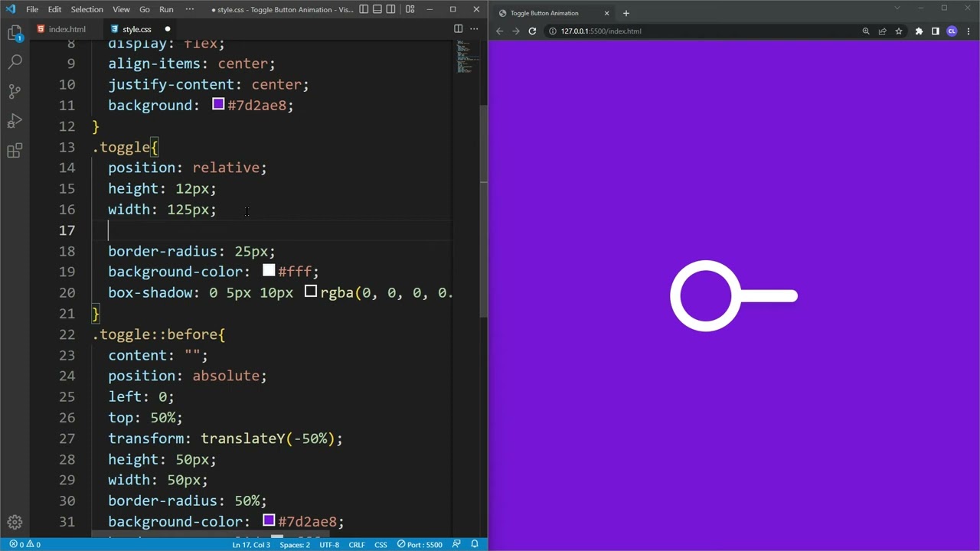Toggle the browser side panel
The image size is (980, 551).
coord(935,31)
